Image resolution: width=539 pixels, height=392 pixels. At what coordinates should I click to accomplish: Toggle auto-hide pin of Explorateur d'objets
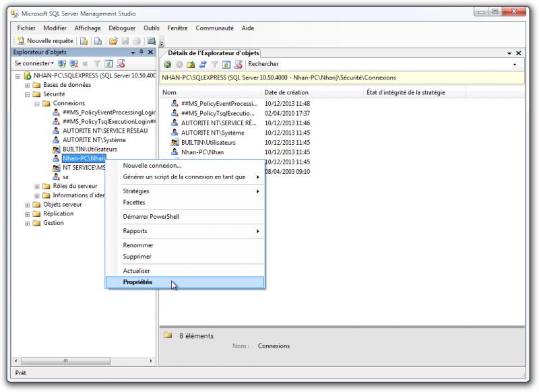click(x=141, y=53)
